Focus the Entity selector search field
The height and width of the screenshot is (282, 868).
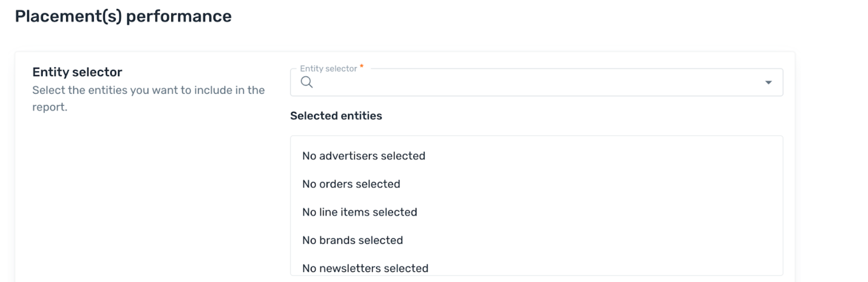coord(536,83)
